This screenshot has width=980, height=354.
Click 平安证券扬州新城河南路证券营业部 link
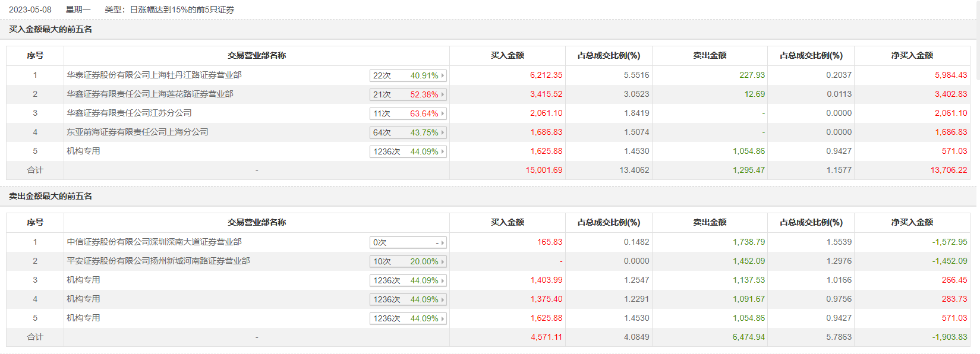pos(158,261)
